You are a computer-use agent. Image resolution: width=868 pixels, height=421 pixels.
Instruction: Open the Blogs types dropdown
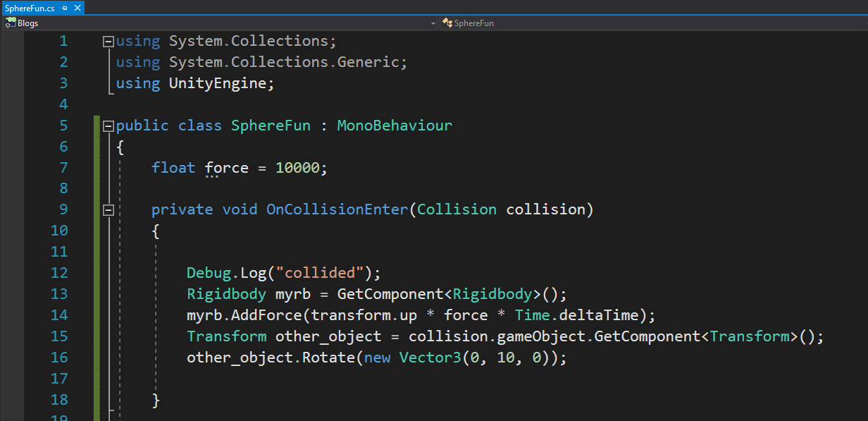(433, 23)
